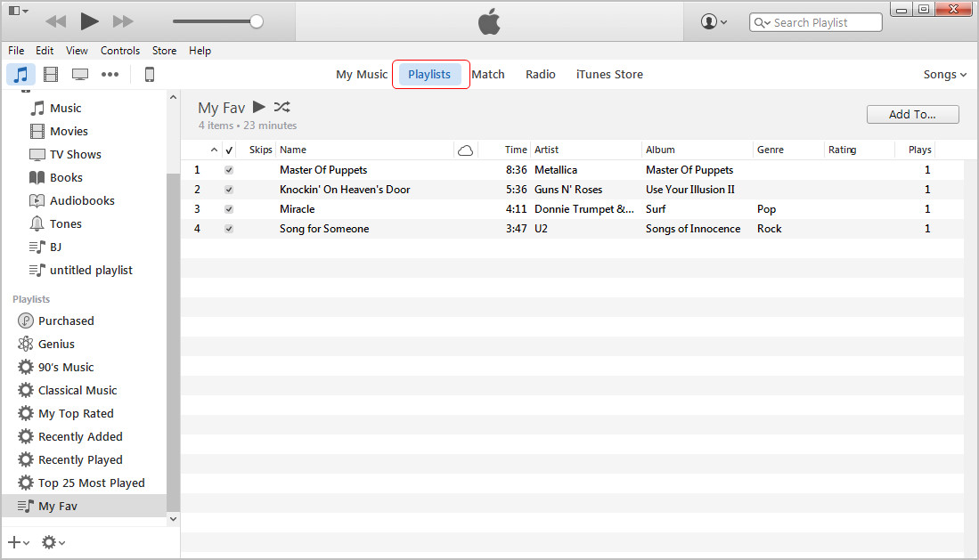Skip back to the previous track
The height and width of the screenshot is (560, 979).
pyautogui.click(x=55, y=22)
